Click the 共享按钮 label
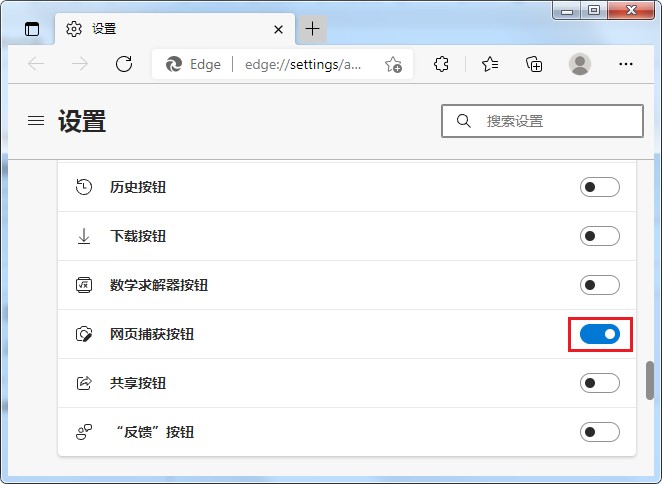The height and width of the screenshot is (484, 662). (x=138, y=383)
